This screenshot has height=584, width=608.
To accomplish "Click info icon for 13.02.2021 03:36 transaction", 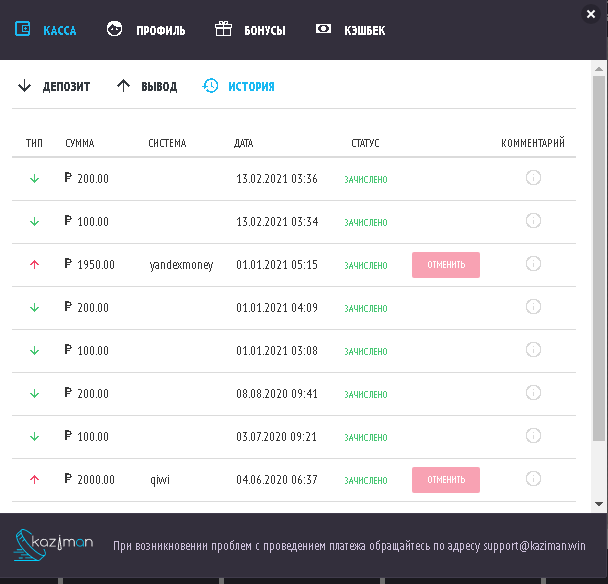I will pyautogui.click(x=533, y=178).
